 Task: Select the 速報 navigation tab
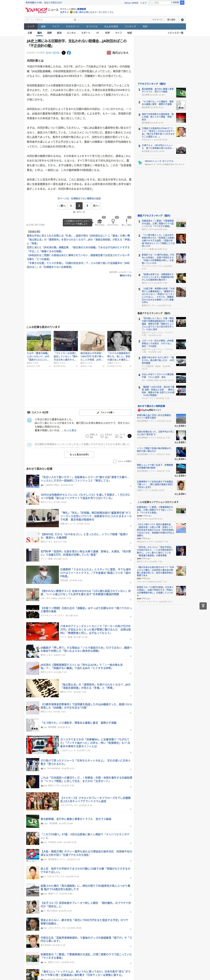click(43, 27)
